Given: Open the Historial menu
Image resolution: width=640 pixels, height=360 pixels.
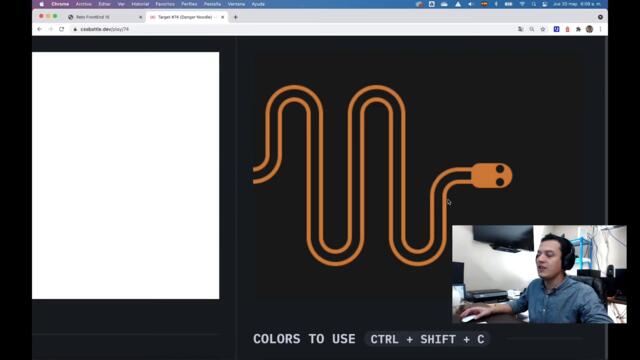Looking at the screenshot, I should pyautogui.click(x=140, y=4).
